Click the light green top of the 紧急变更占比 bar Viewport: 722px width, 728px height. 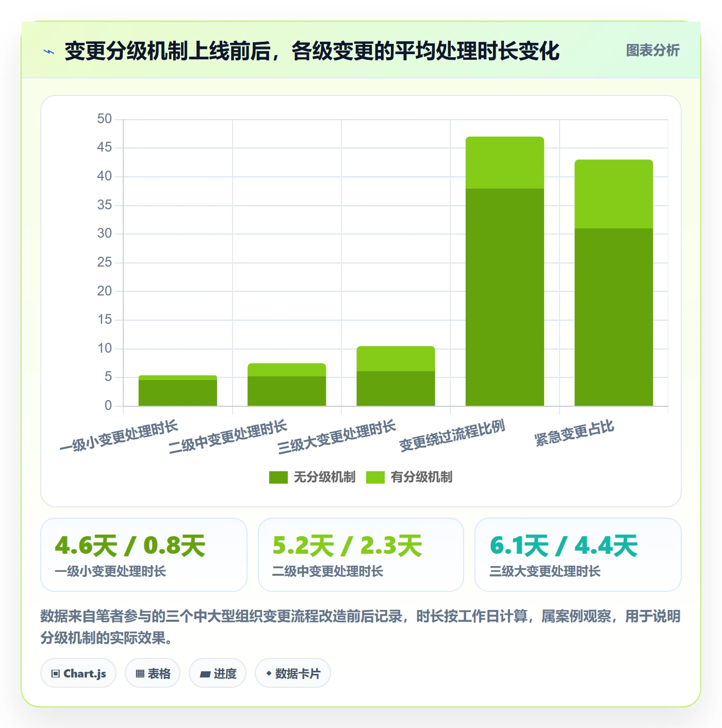[x=614, y=194]
